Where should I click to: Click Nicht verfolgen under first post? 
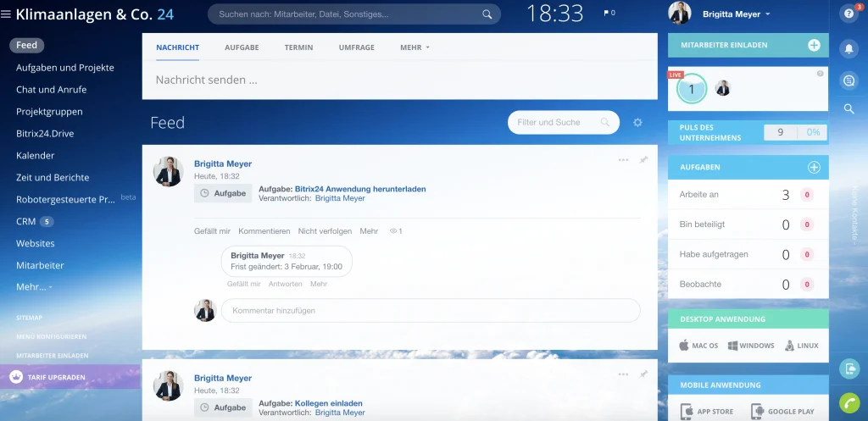tap(325, 231)
